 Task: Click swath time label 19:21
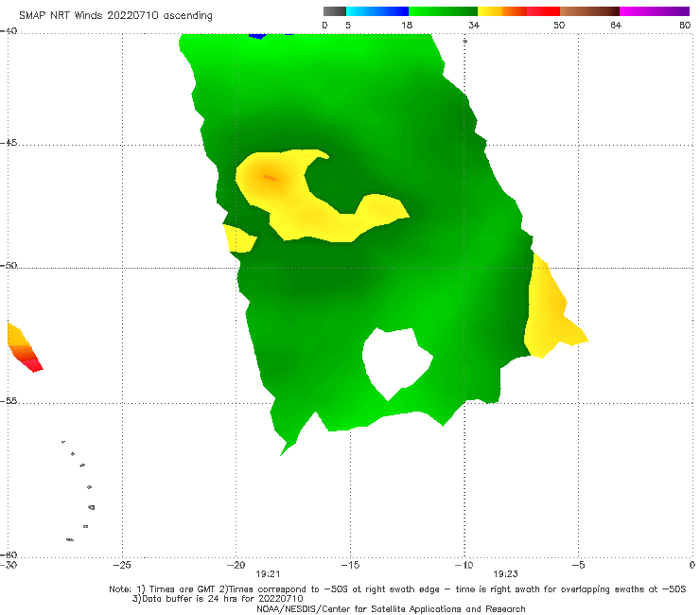click(x=268, y=574)
